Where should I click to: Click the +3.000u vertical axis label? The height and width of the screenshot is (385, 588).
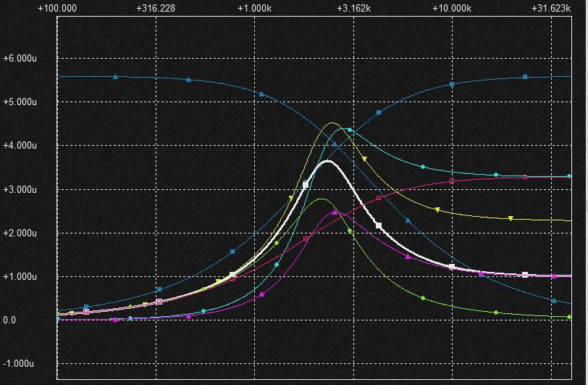20,189
